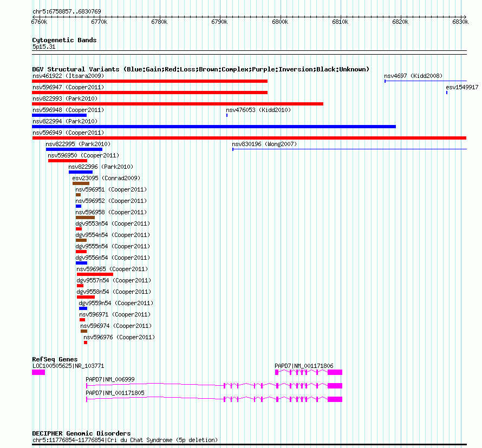Click the nsv596952 (Cooper2011) label
Screen dimensions: 482x448
click(x=111, y=201)
